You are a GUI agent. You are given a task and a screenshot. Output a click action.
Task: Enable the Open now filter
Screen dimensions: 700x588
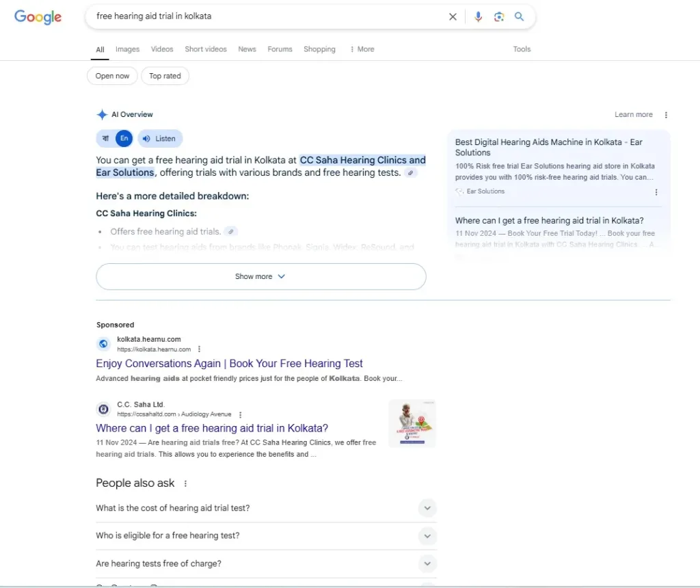pos(111,76)
